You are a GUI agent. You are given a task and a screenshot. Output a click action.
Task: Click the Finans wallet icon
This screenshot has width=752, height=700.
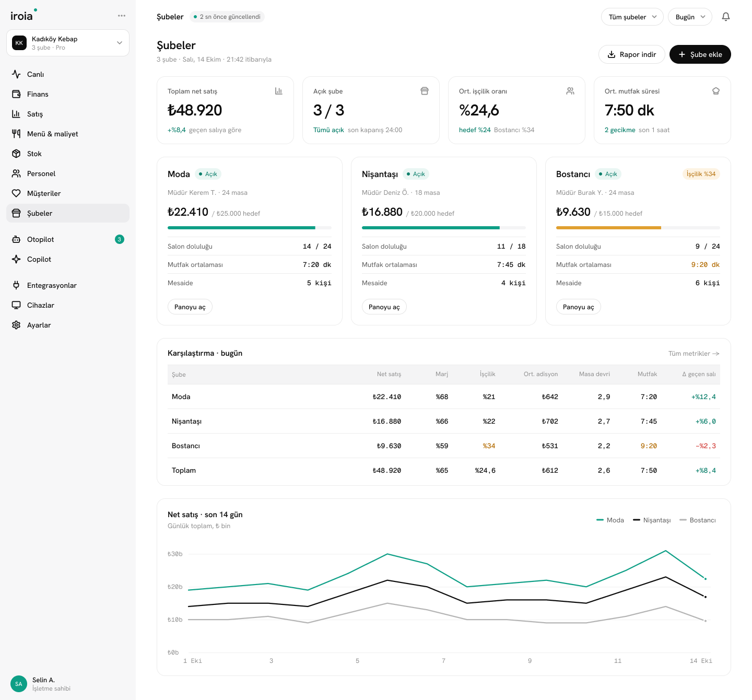coord(16,94)
